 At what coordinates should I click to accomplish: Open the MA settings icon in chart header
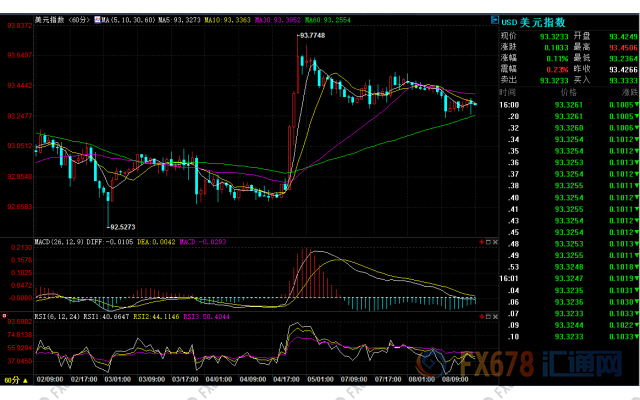click(98, 20)
